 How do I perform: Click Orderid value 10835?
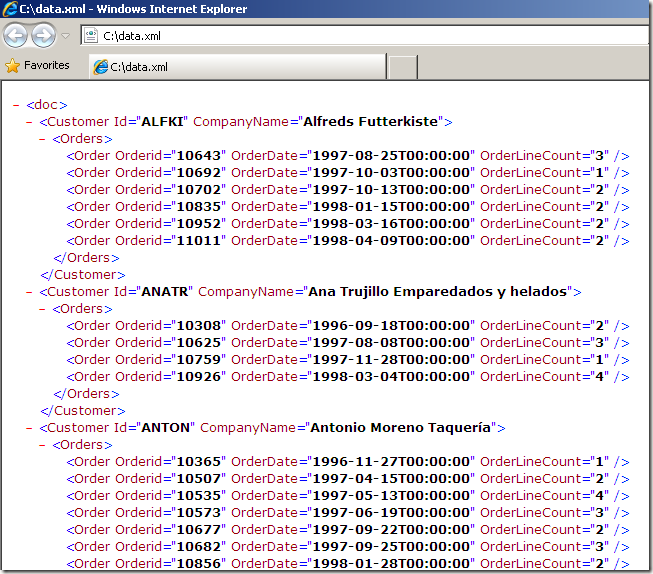(x=199, y=207)
